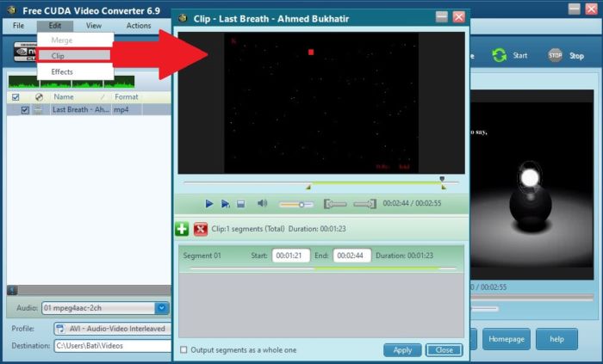
Task: Select the Last Breath file row
Action: coord(89,110)
